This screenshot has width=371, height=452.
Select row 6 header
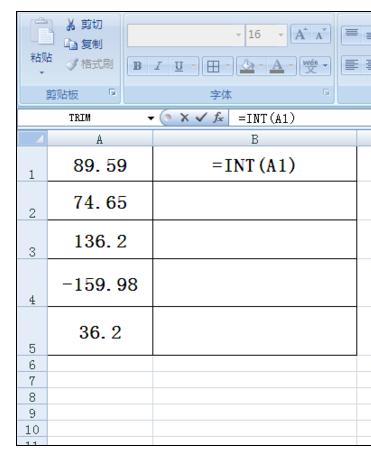(32, 364)
